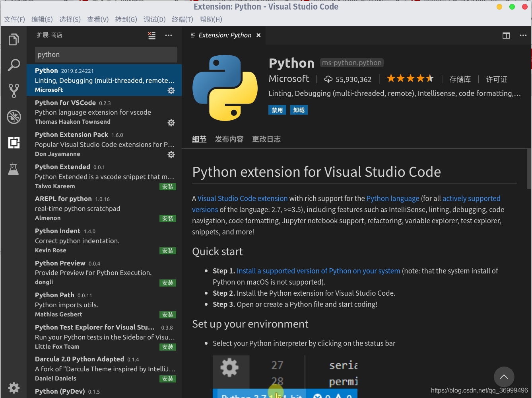532x398 pixels.
Task: Install the Python Extended extension
Action: tap(168, 187)
